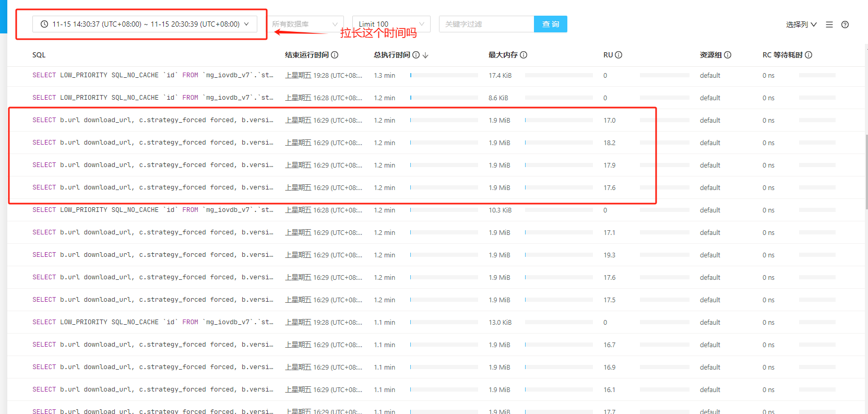Open the SQL statement in the RU 16.9 row

(153, 367)
